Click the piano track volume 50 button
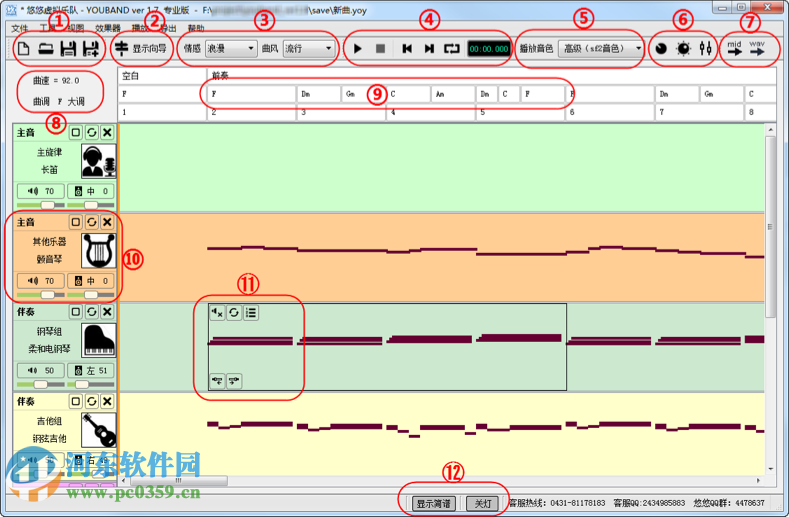789x517 pixels. tap(41, 371)
